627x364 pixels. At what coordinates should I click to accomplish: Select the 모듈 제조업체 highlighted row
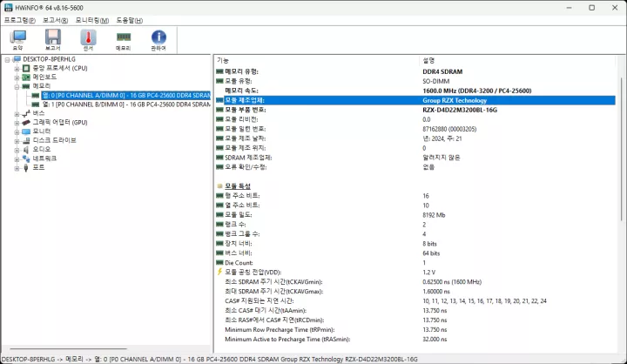pos(415,100)
